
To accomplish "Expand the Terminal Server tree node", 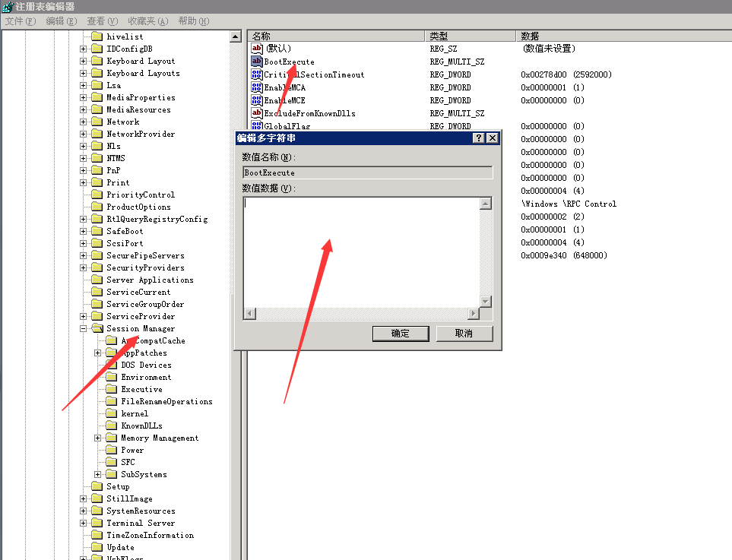I will 83,524.
